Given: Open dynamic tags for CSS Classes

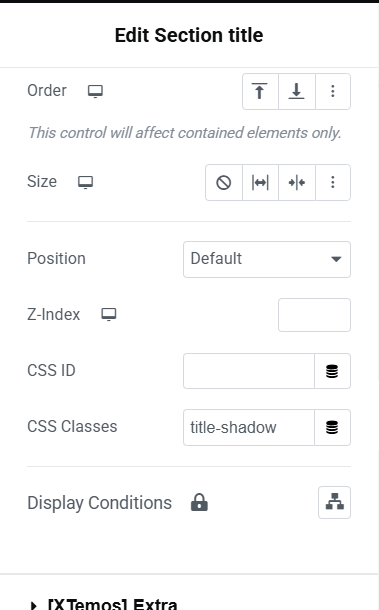Looking at the screenshot, I should click(x=332, y=428).
